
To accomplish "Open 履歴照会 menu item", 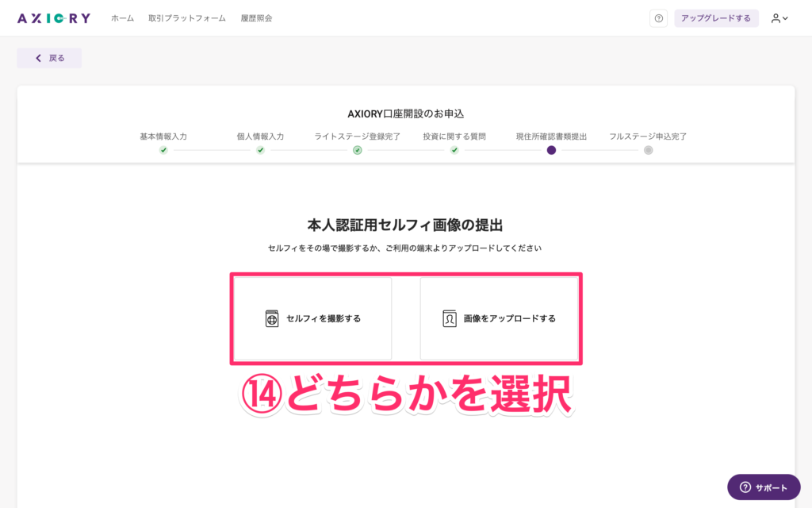I will (x=256, y=18).
